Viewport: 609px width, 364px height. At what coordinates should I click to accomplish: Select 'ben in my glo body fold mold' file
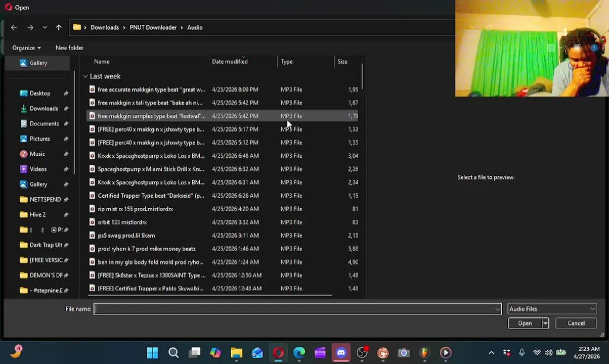point(223,262)
